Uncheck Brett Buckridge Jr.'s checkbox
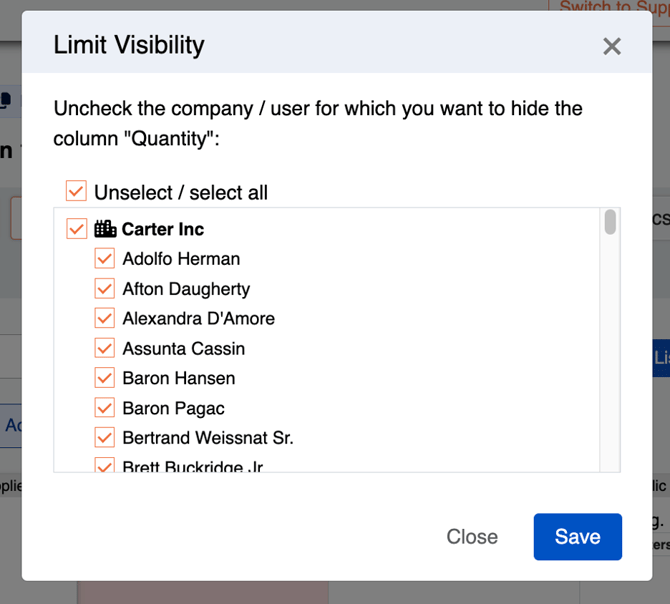670x604 pixels. pos(105,465)
